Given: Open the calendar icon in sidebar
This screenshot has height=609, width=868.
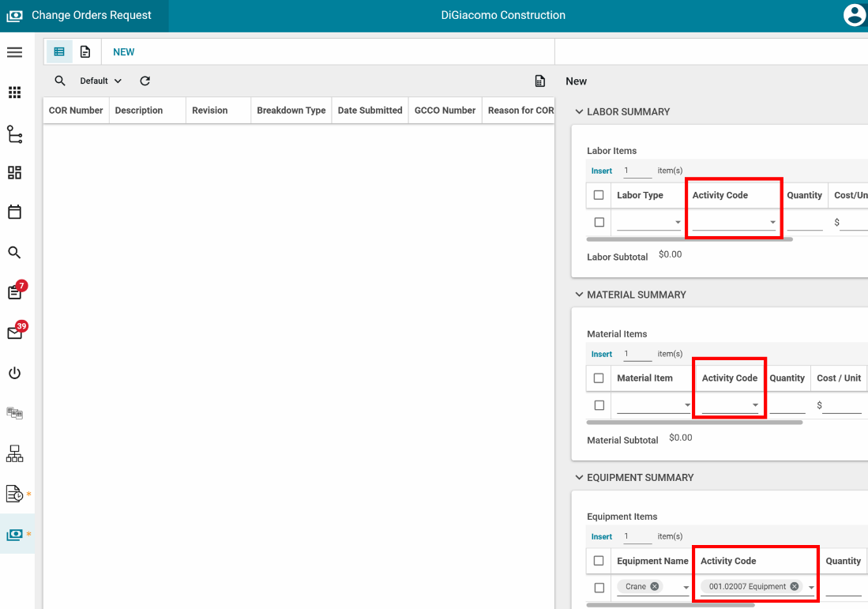Looking at the screenshot, I should coord(14,212).
